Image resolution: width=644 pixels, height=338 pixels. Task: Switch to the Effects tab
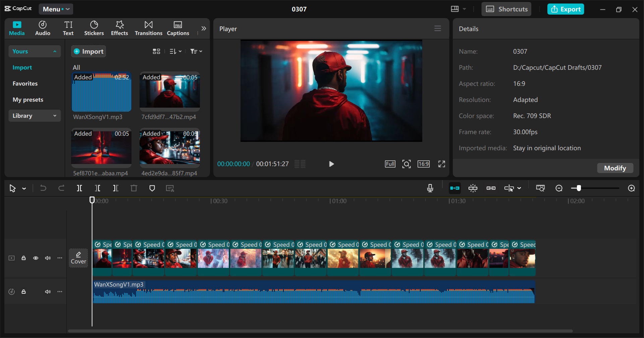[x=119, y=28]
